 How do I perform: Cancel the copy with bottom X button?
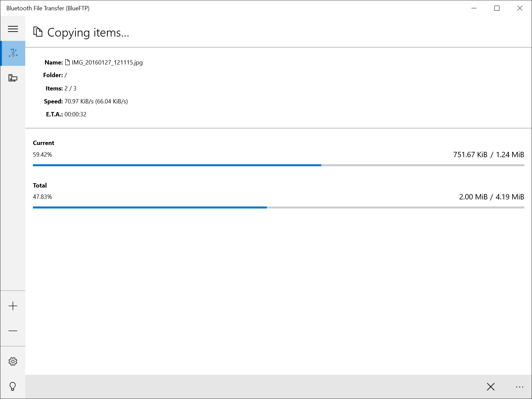pos(490,386)
